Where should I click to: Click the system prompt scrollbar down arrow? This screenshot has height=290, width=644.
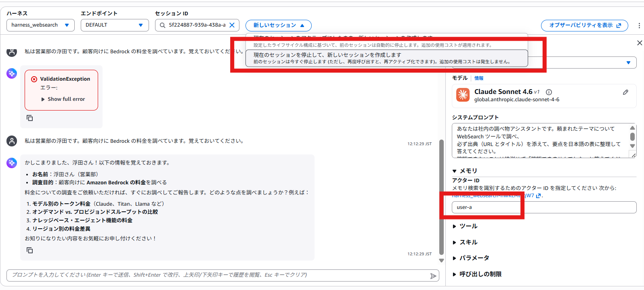632,146
